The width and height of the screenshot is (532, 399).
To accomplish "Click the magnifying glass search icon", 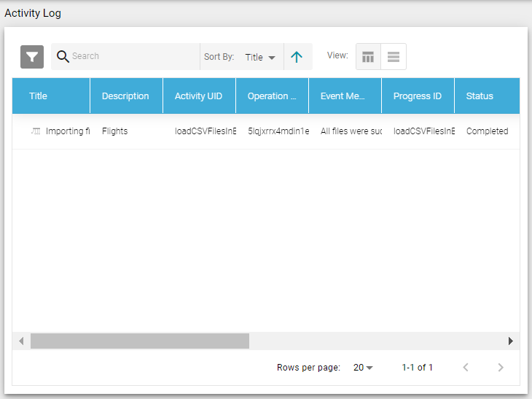I will coord(63,57).
